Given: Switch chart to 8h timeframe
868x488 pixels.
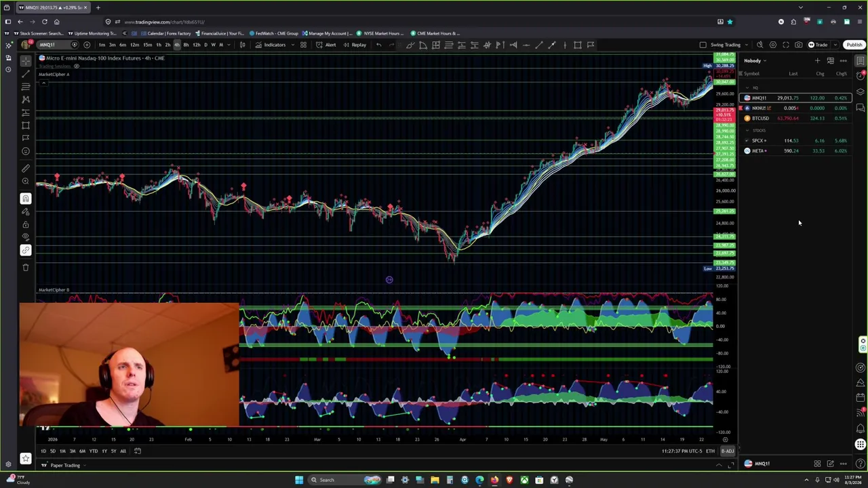Looking at the screenshot, I should click(x=186, y=45).
